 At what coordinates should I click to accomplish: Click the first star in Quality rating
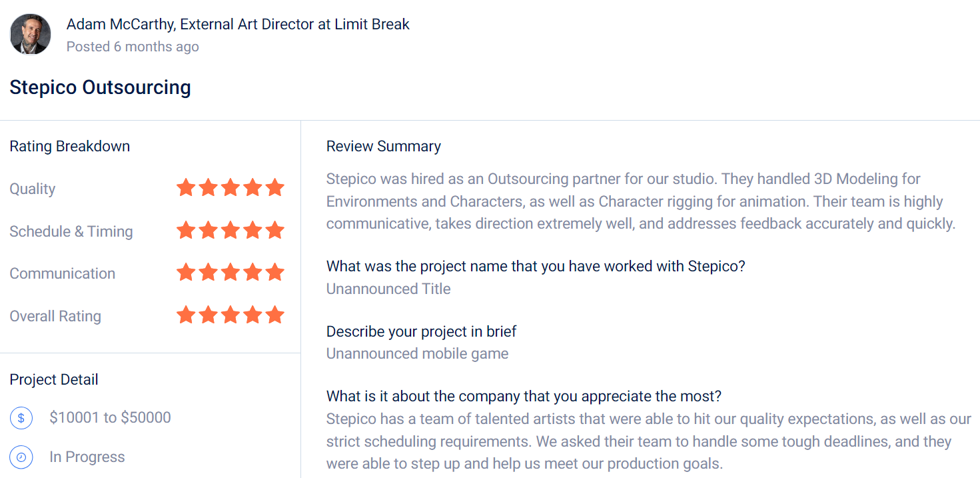[x=186, y=188]
